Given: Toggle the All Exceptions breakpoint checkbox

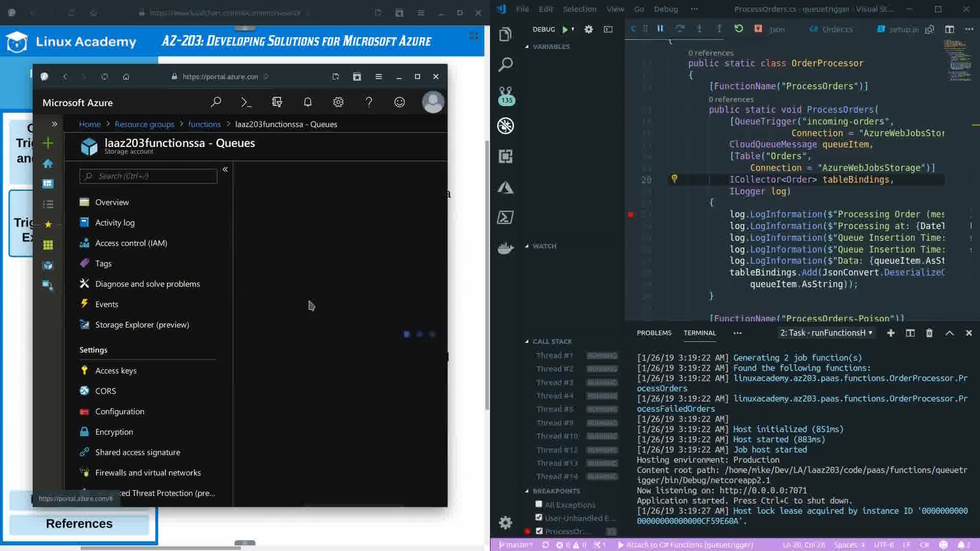Looking at the screenshot, I should coord(538,505).
